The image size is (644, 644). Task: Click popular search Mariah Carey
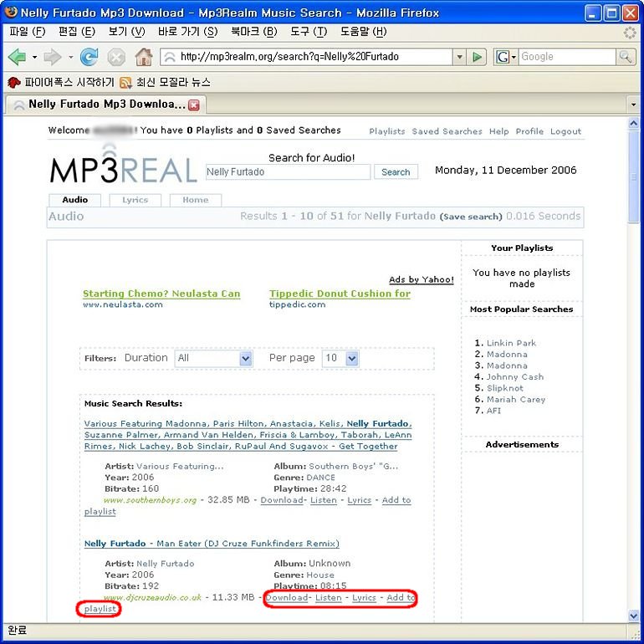point(516,400)
